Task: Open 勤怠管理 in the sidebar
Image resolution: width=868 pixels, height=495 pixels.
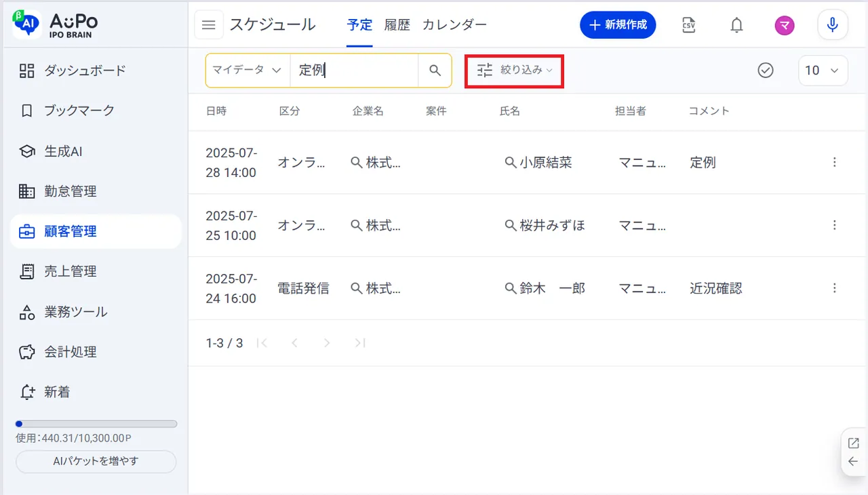Action: (96, 191)
